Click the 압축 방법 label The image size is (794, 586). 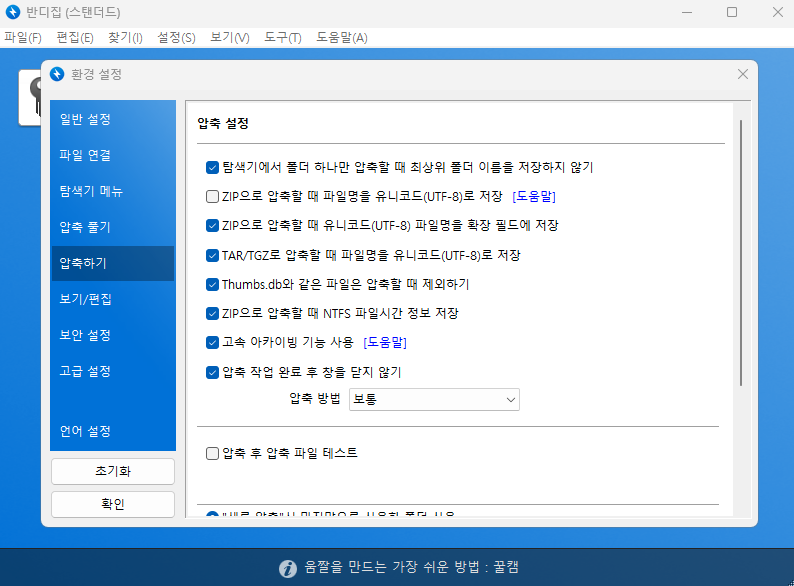(314, 399)
